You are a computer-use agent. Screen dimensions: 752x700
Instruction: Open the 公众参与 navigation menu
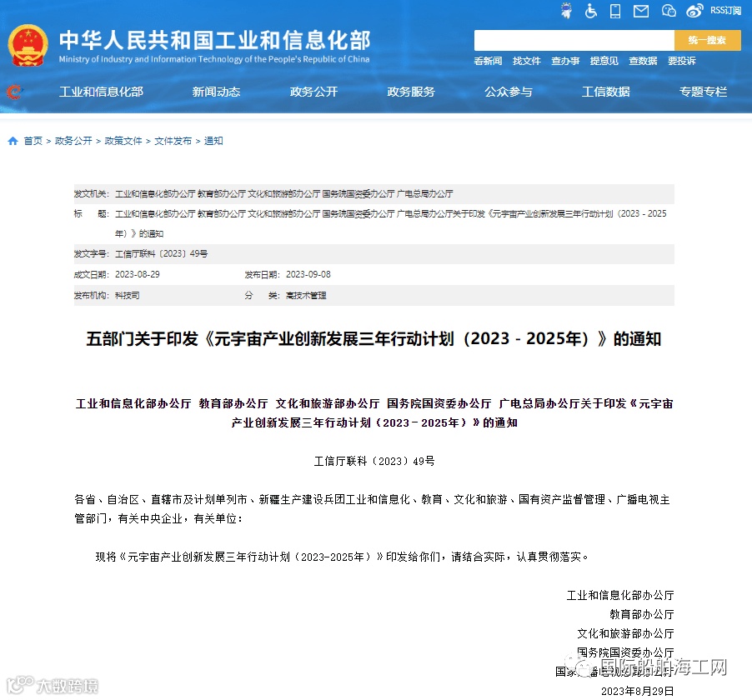pyautogui.click(x=509, y=92)
